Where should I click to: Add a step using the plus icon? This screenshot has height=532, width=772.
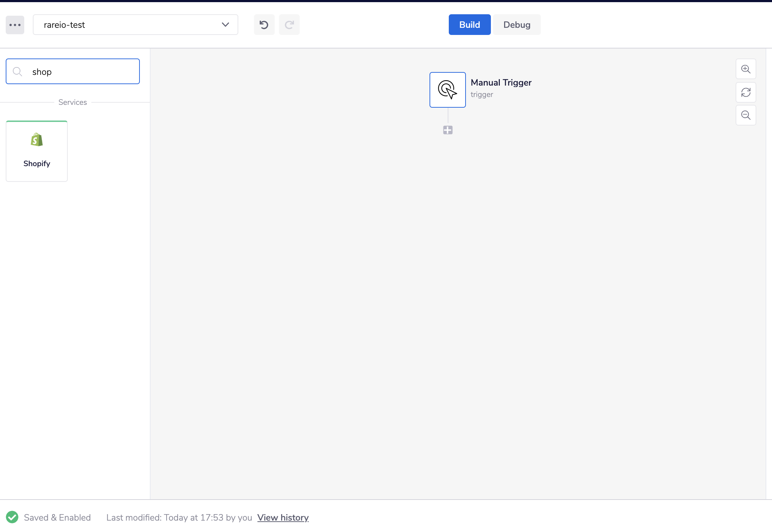point(447,130)
